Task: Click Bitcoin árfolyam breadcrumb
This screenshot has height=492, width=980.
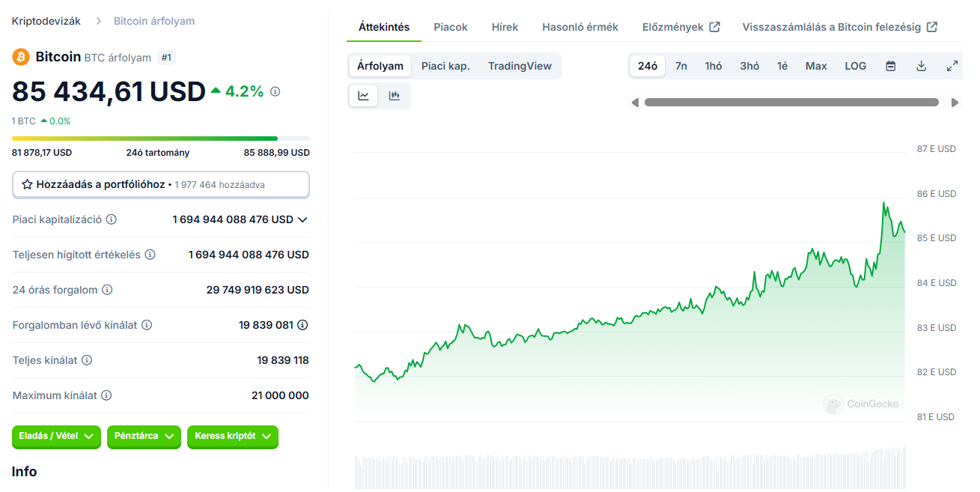Action: pos(154,21)
